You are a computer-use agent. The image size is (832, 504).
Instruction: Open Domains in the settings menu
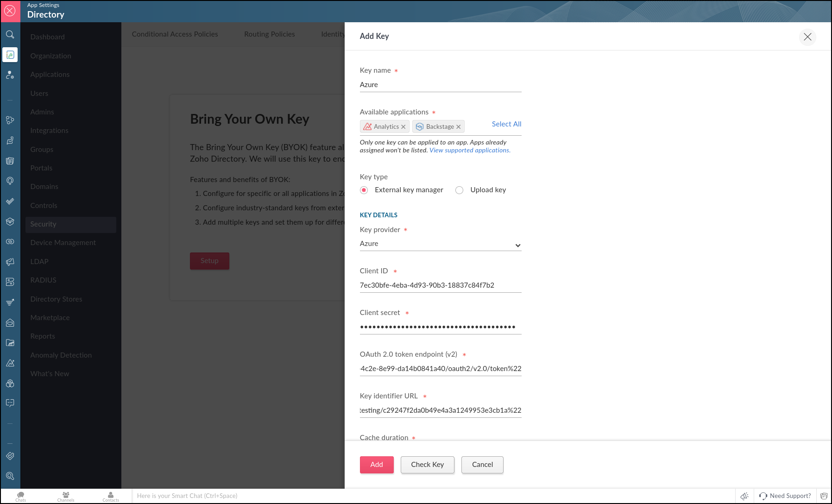point(44,187)
